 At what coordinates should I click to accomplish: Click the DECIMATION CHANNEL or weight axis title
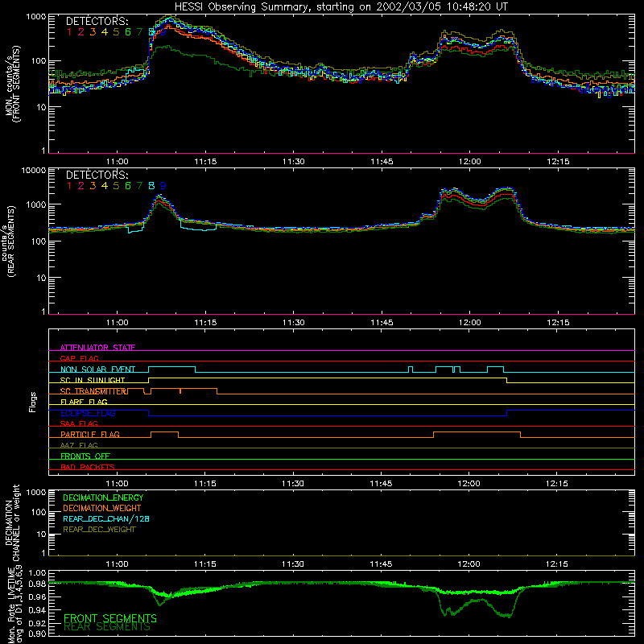click(12, 522)
